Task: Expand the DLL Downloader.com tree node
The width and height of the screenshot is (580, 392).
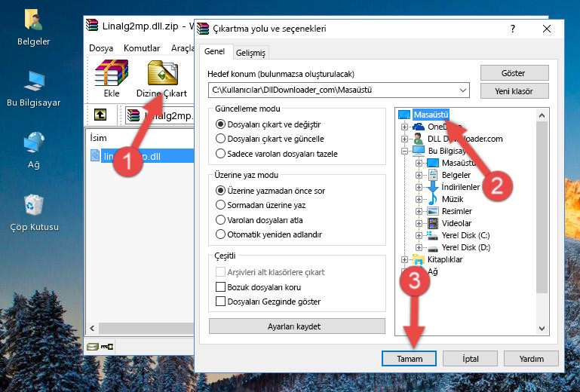Action: (404, 139)
